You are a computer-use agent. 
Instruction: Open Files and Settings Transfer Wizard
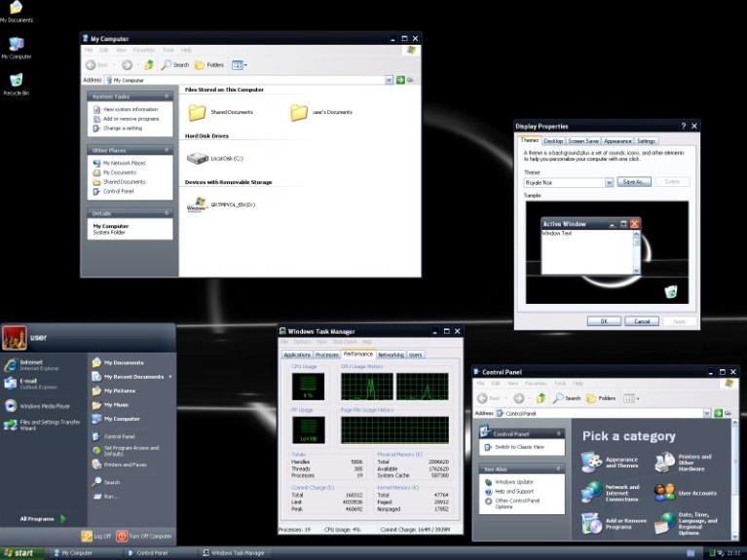(42, 425)
